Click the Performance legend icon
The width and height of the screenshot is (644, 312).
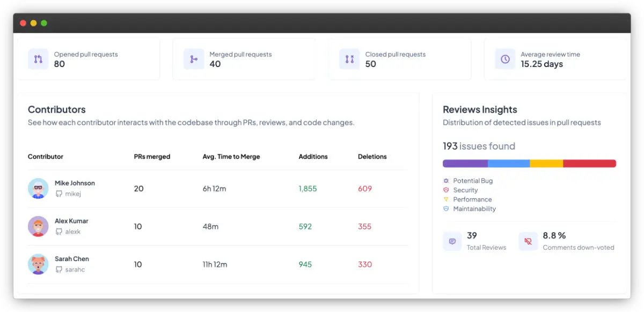pos(446,199)
